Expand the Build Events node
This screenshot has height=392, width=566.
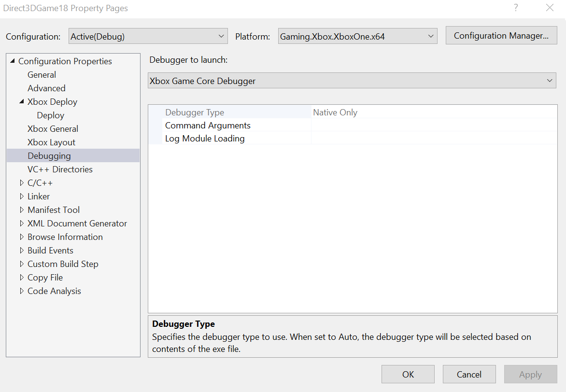point(22,250)
